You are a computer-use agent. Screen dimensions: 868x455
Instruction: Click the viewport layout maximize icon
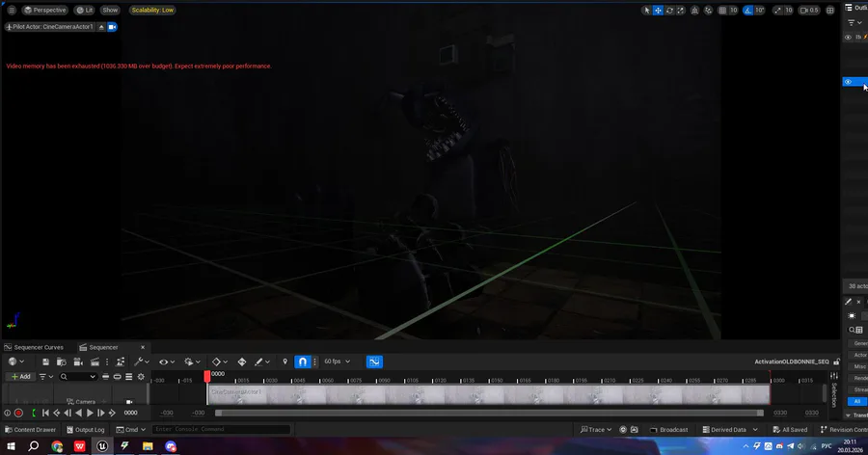(830, 10)
